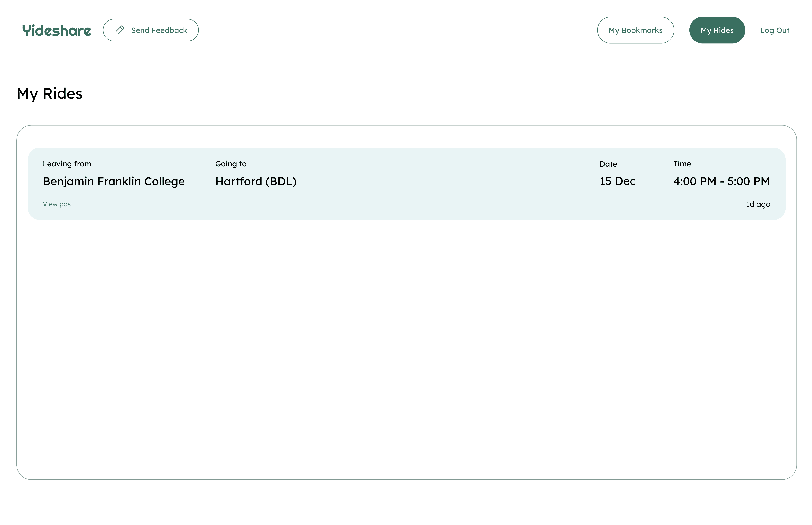This screenshot has width=812, height=525.
Task: Click the Date column label
Action: tap(608, 164)
